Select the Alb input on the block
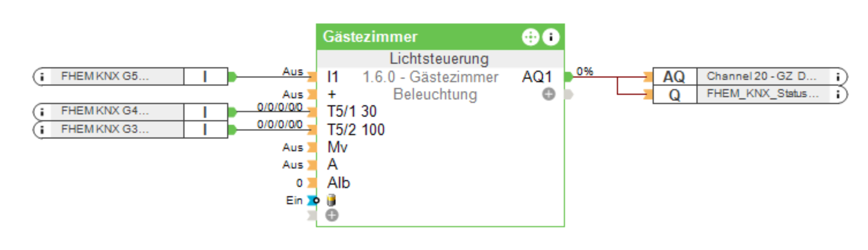Image resolution: width=868 pixels, height=250 pixels. [x=339, y=183]
